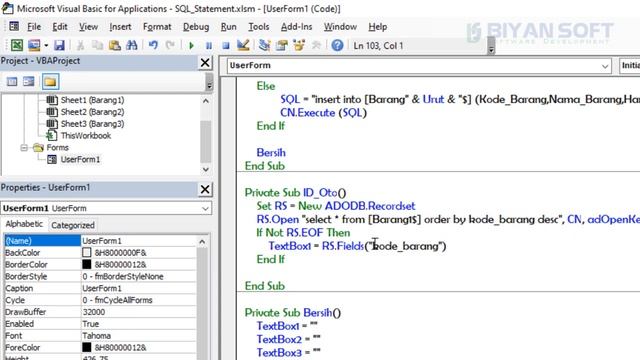Open the Insert UserForm dropdown arrow
This screenshot has height=360, width=640.
click(46, 45)
